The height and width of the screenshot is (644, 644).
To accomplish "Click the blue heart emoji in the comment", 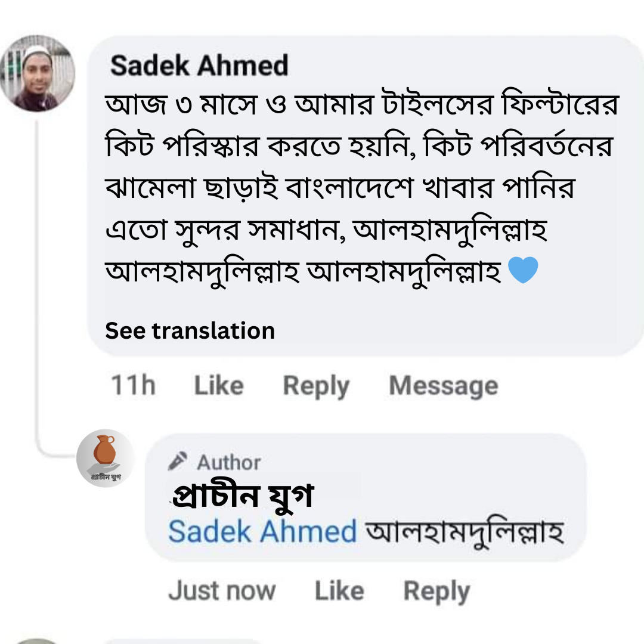I will [524, 270].
